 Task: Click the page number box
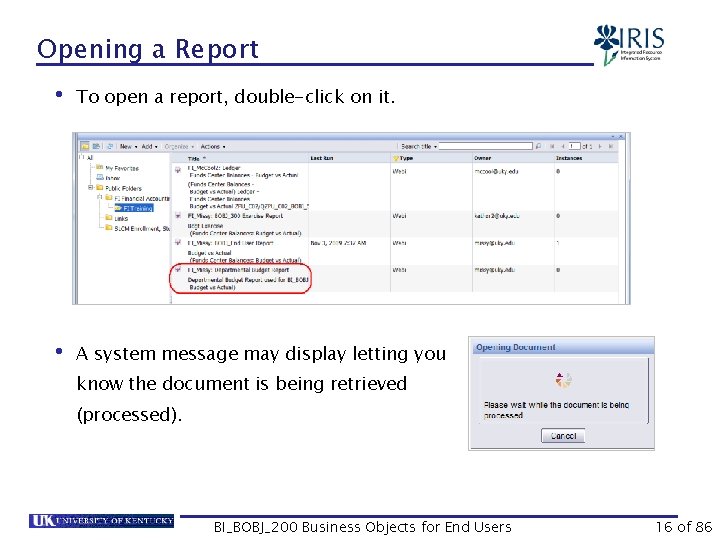pyautogui.click(x=574, y=146)
